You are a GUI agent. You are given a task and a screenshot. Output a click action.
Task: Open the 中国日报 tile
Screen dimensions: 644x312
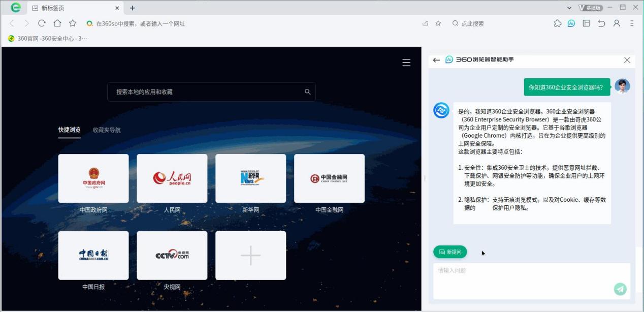(x=93, y=256)
